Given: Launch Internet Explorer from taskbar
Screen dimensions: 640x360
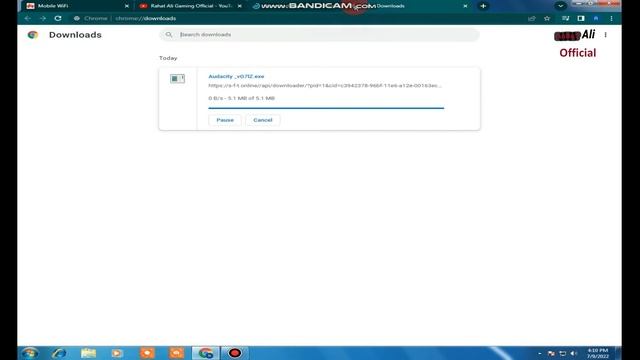Looking at the screenshot, I should 59,353.
